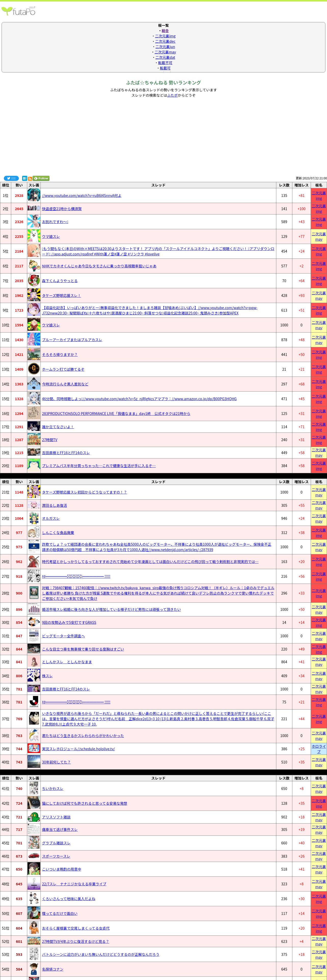
Task: Select 総合 in the board list
Action: (x=165, y=31)
